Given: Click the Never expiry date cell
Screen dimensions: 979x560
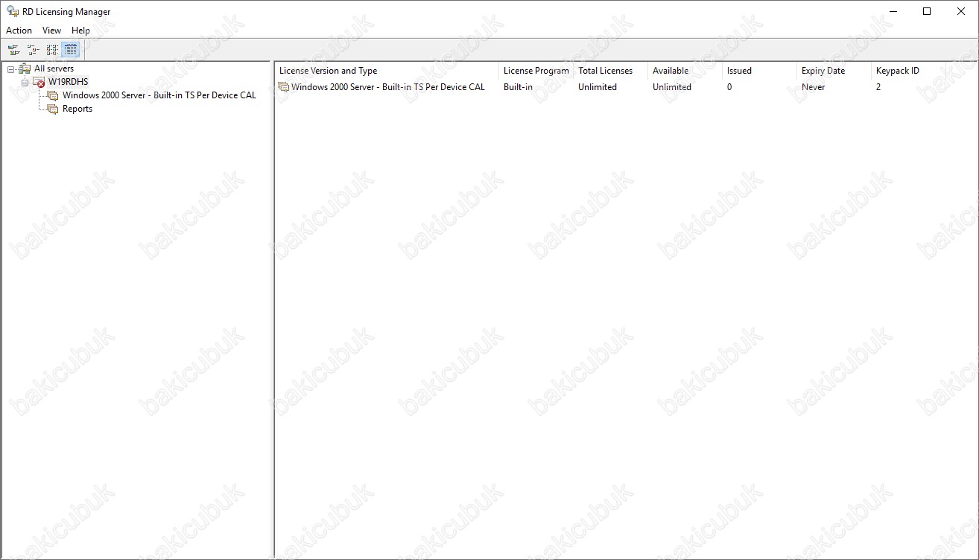Looking at the screenshot, I should (814, 87).
